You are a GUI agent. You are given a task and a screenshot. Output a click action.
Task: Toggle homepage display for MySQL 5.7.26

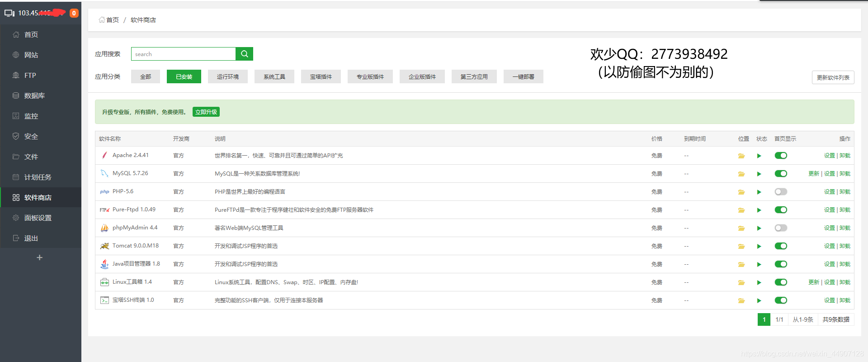click(781, 174)
